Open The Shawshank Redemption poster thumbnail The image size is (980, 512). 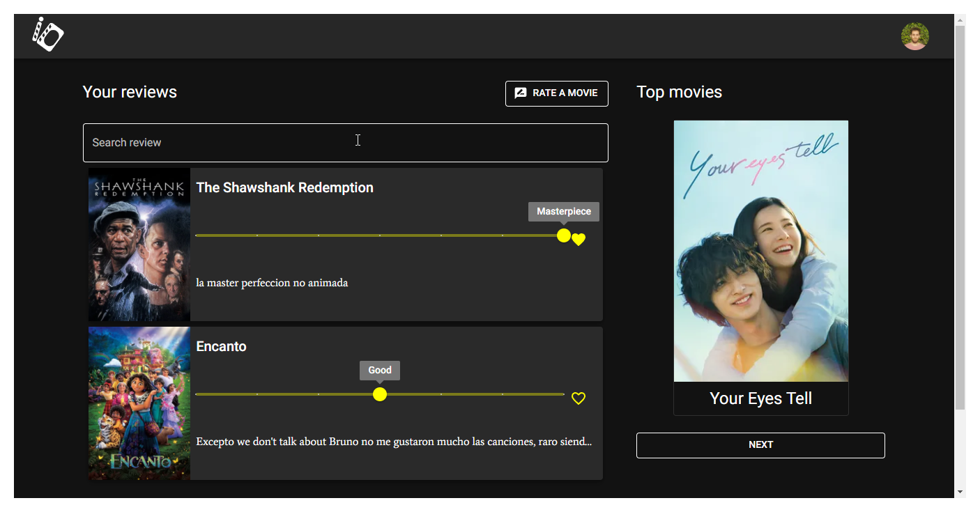pos(139,245)
